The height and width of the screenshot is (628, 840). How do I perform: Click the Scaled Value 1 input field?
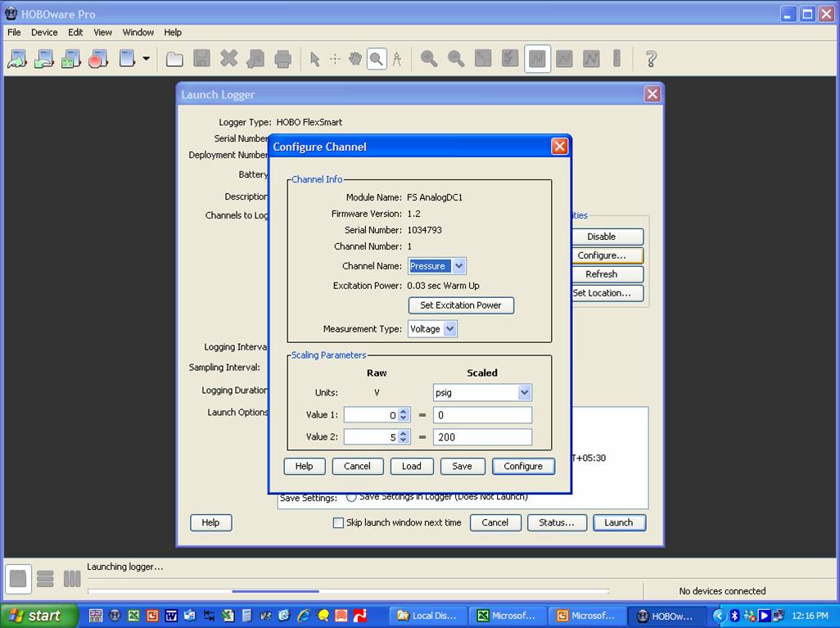coord(482,414)
